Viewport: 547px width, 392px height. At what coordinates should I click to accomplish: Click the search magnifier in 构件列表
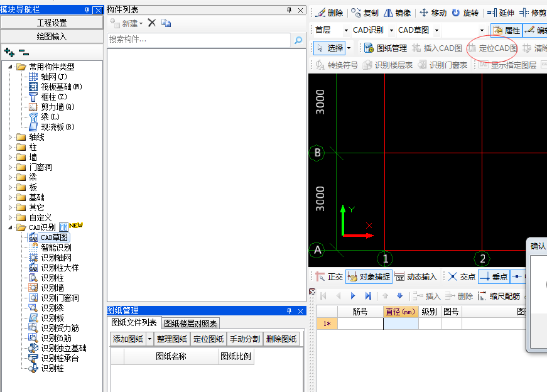pos(298,40)
